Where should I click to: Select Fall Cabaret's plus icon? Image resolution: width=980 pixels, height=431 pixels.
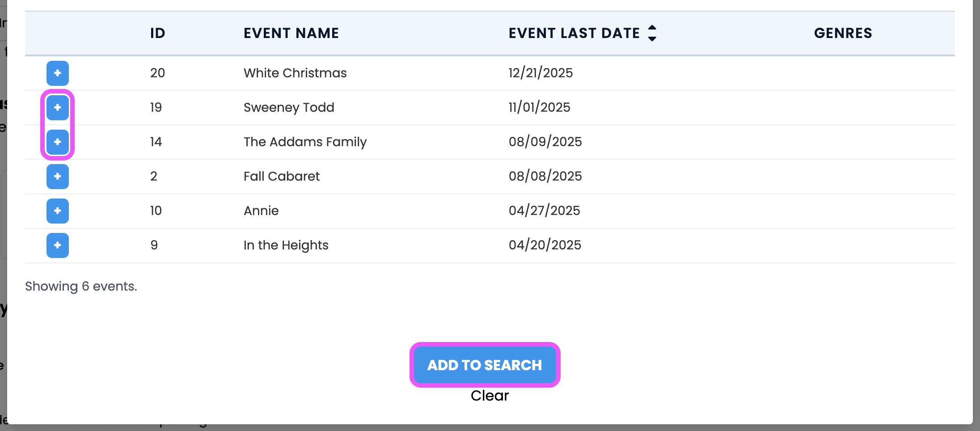(x=58, y=177)
